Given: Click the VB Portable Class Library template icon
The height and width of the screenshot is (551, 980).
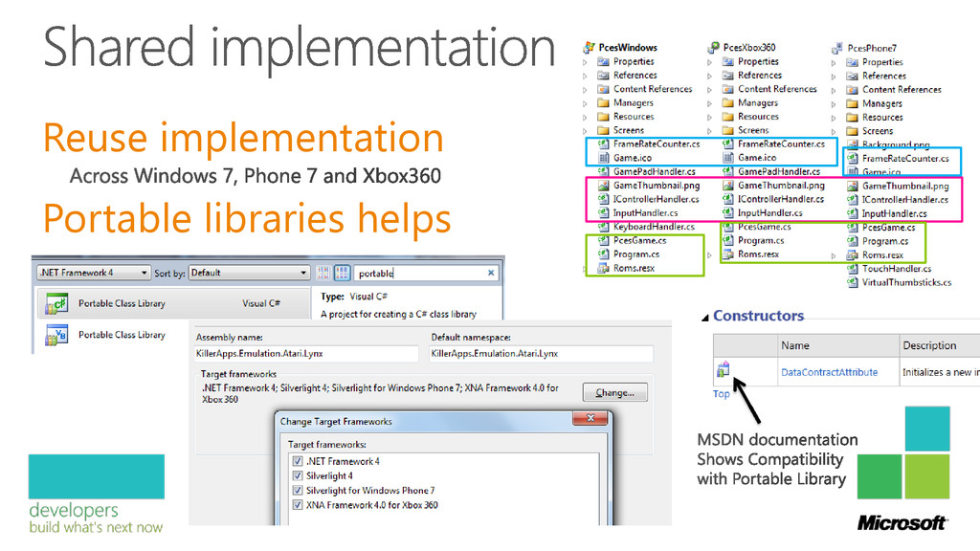Looking at the screenshot, I should [x=56, y=336].
